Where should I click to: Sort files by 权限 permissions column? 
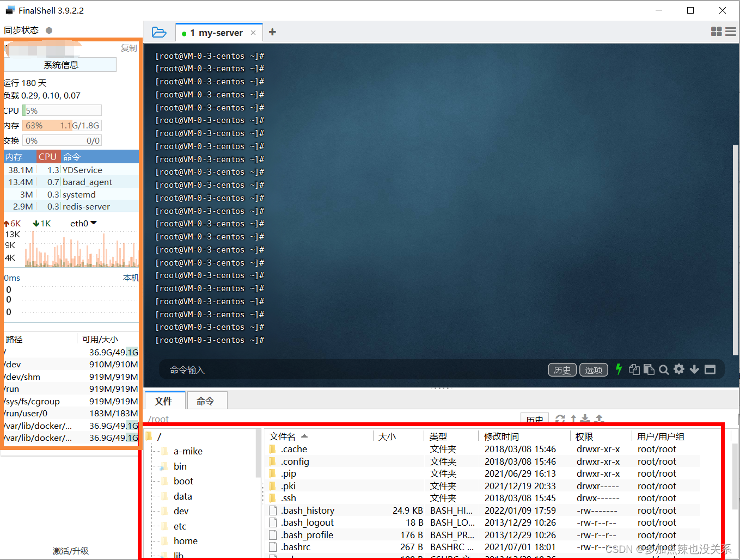click(601, 436)
